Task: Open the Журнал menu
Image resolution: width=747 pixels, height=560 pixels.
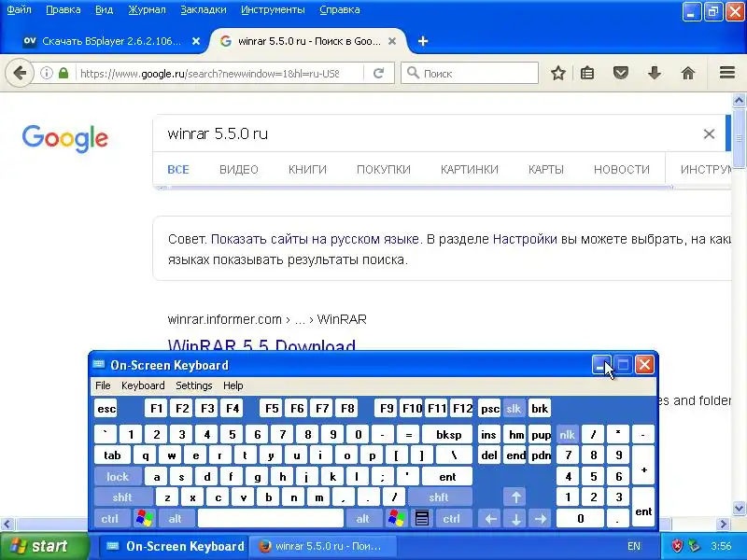Action: (x=147, y=9)
